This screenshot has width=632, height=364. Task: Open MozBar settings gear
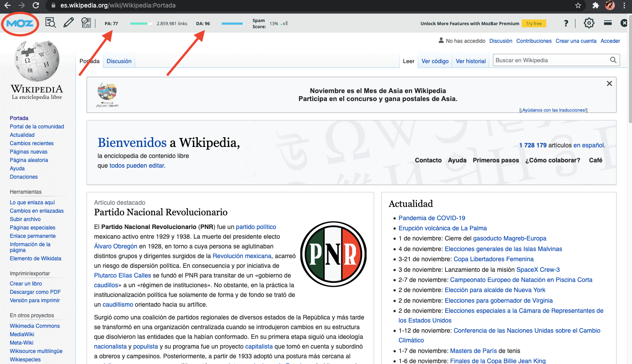pyautogui.click(x=589, y=23)
